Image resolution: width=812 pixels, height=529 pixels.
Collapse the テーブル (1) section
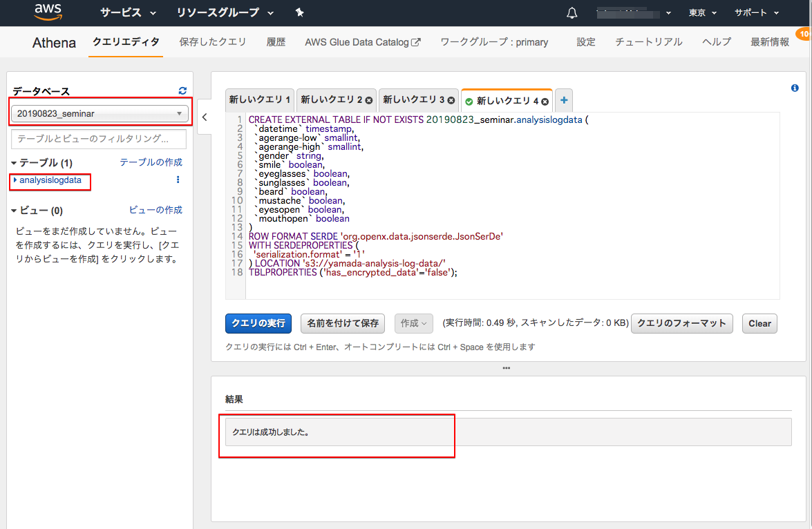(42, 163)
